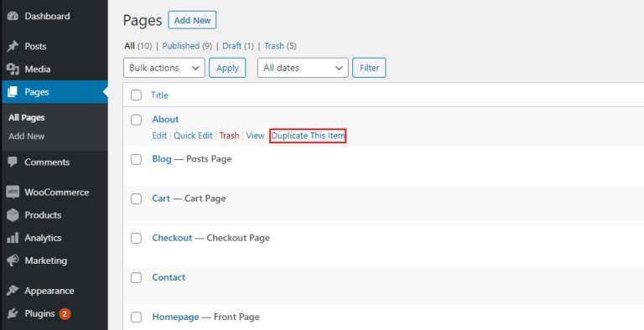Open Comments in the admin menu
Viewport: 644px width, 330px height.
[47, 162]
